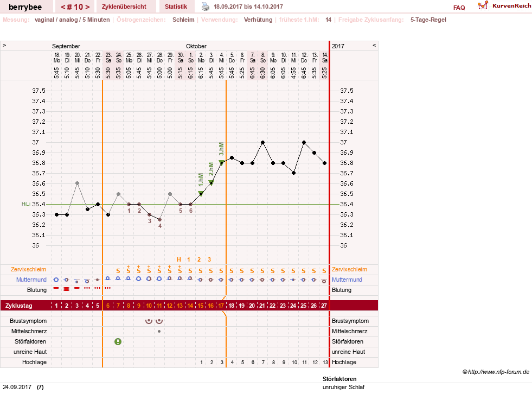The image size is (532, 400).
Task: Click the left unreine Haut row label
Action: [30, 352]
